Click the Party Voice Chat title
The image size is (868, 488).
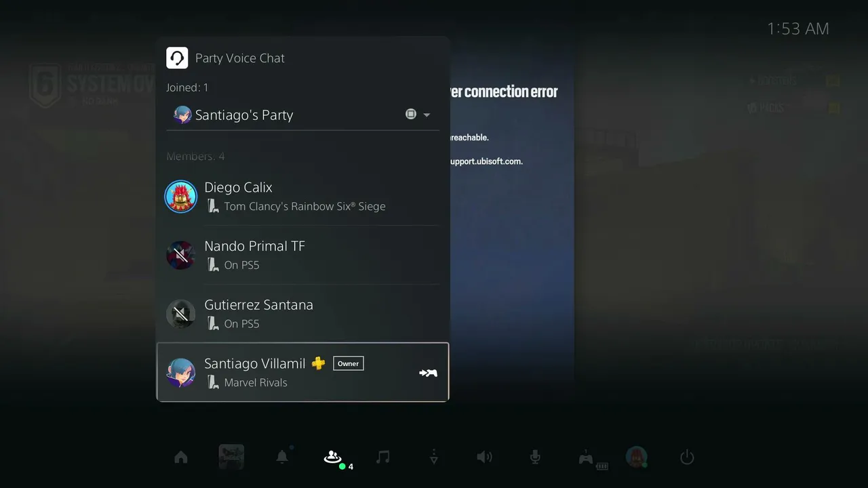tap(240, 58)
